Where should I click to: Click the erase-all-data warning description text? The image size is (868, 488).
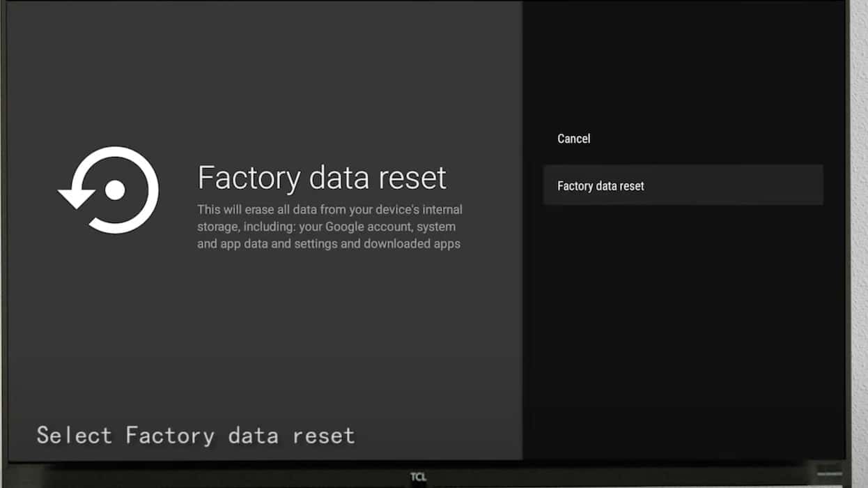(x=329, y=227)
